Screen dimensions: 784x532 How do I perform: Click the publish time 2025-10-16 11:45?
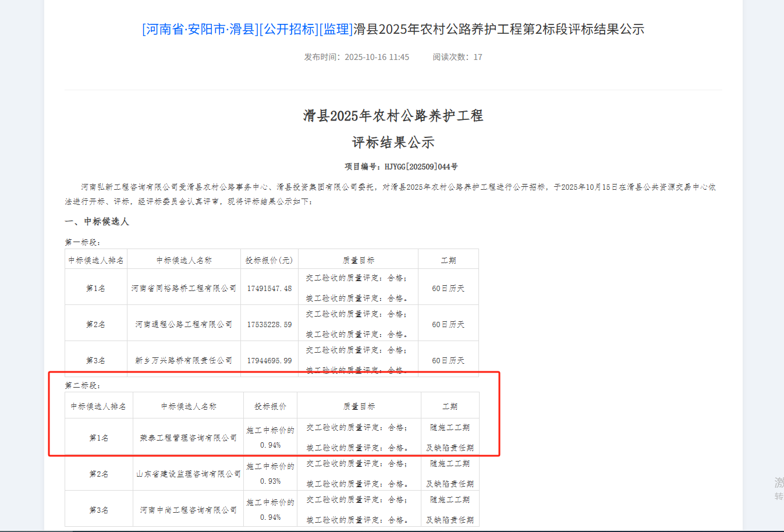pyautogui.click(x=377, y=57)
